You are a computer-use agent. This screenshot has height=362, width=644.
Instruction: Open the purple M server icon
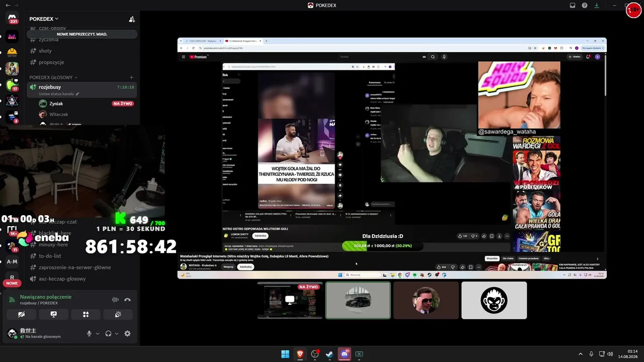click(12, 36)
